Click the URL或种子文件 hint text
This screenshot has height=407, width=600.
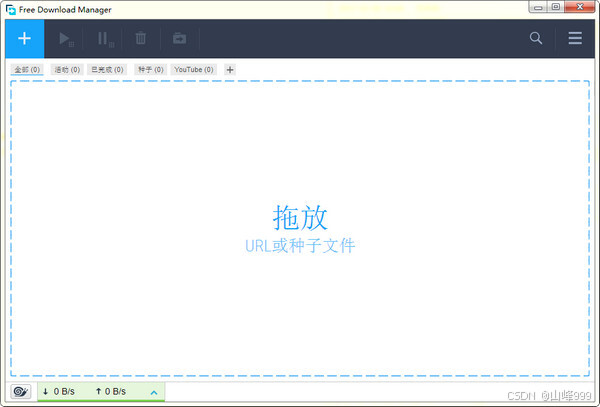pos(300,246)
